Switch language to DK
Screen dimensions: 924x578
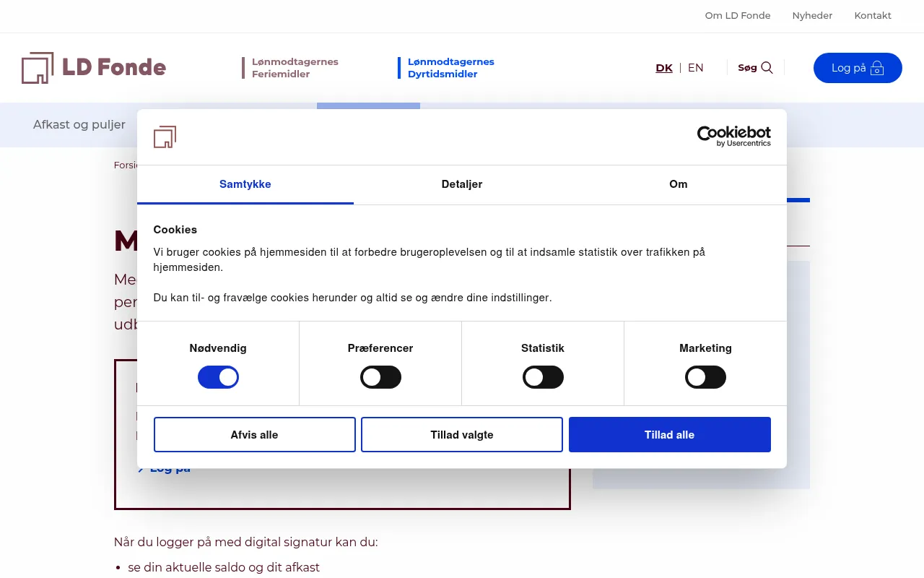pos(664,68)
